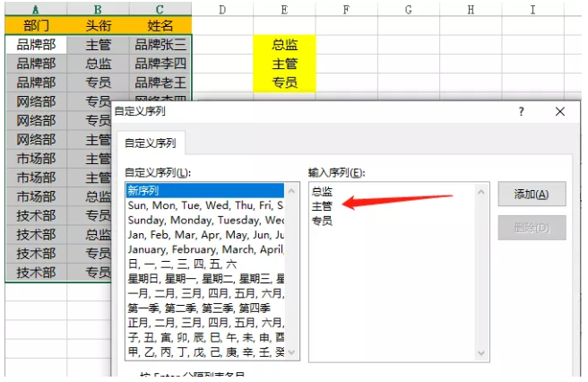Select the 正月, 二月, 三月 list entry
Screen dimensions: 588x382
point(205,323)
